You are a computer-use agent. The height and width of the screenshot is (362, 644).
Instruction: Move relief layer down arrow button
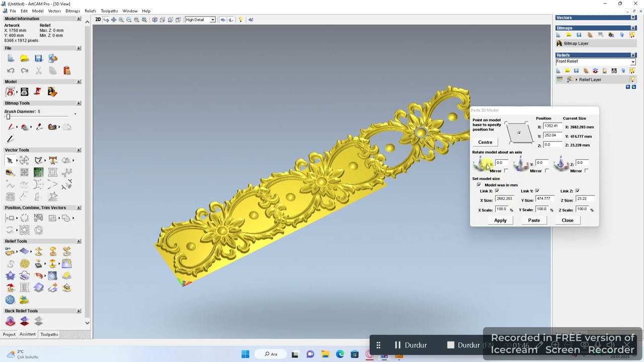coord(633,87)
